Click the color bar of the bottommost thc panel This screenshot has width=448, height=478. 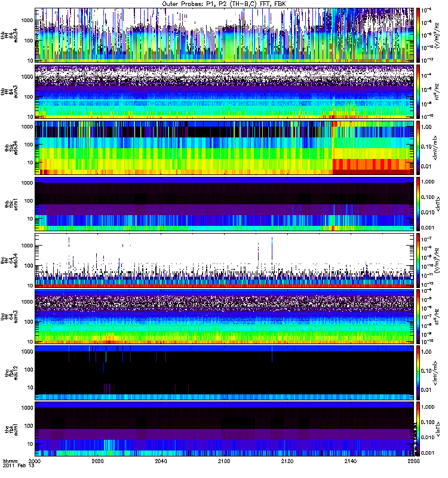[x=419, y=428]
